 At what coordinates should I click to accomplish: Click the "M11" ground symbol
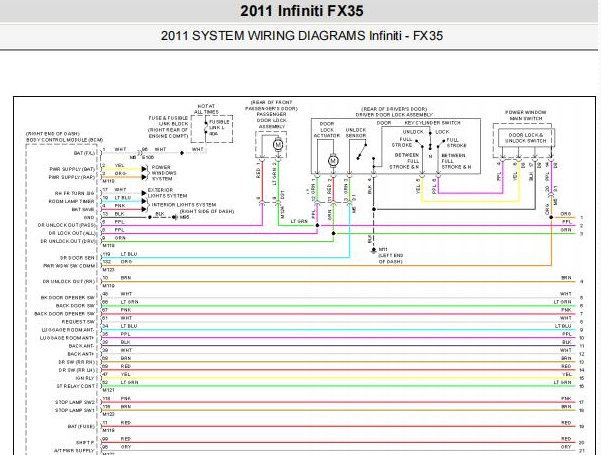pos(374,250)
